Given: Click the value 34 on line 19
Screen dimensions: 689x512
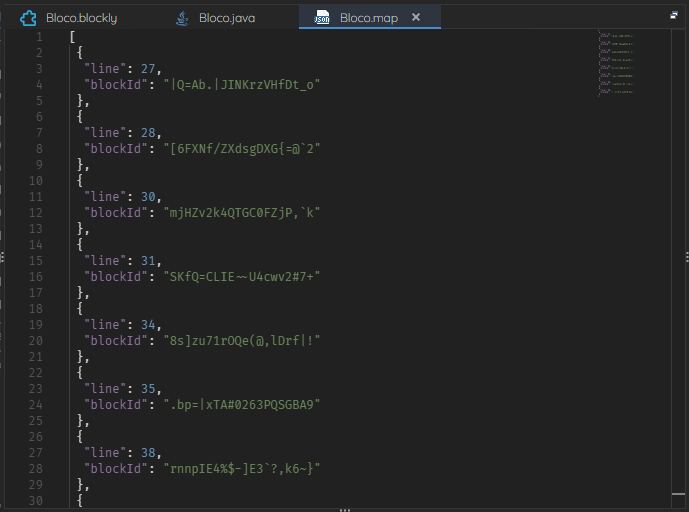Looking at the screenshot, I should pyautogui.click(x=148, y=325).
